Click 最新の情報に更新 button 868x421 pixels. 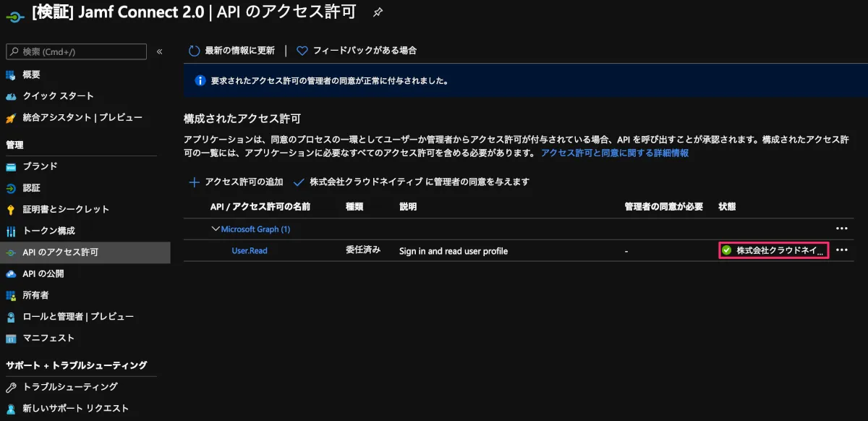pos(231,51)
